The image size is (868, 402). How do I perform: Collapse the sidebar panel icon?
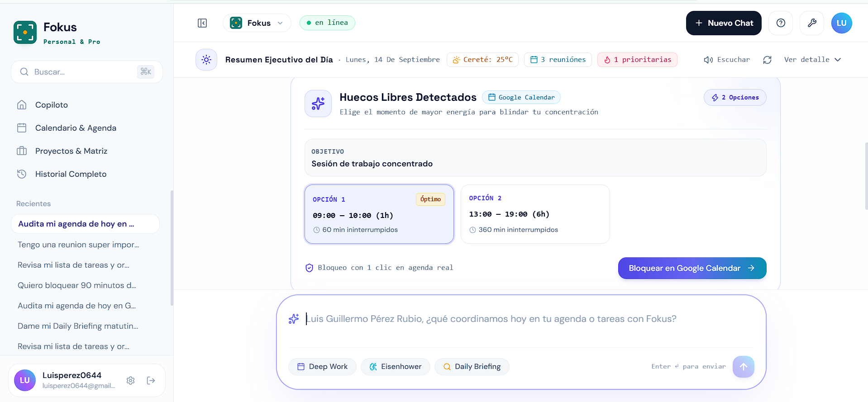pos(202,23)
